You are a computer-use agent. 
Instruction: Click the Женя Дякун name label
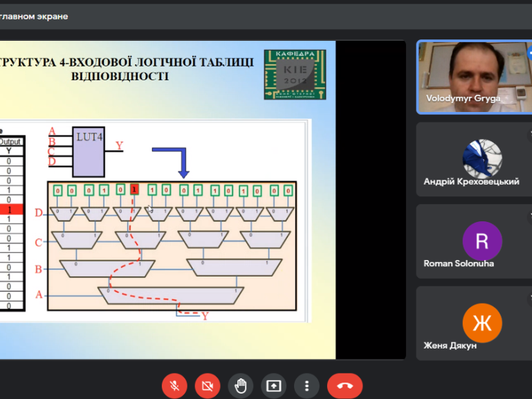450,346
